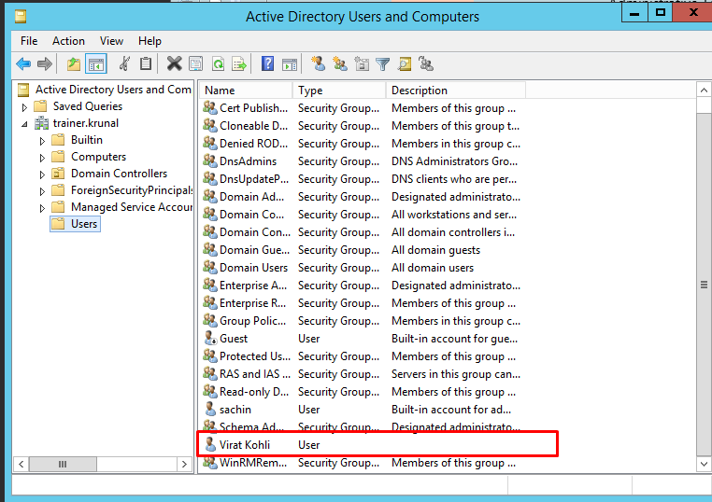Sort list by Name column header

pyautogui.click(x=245, y=90)
